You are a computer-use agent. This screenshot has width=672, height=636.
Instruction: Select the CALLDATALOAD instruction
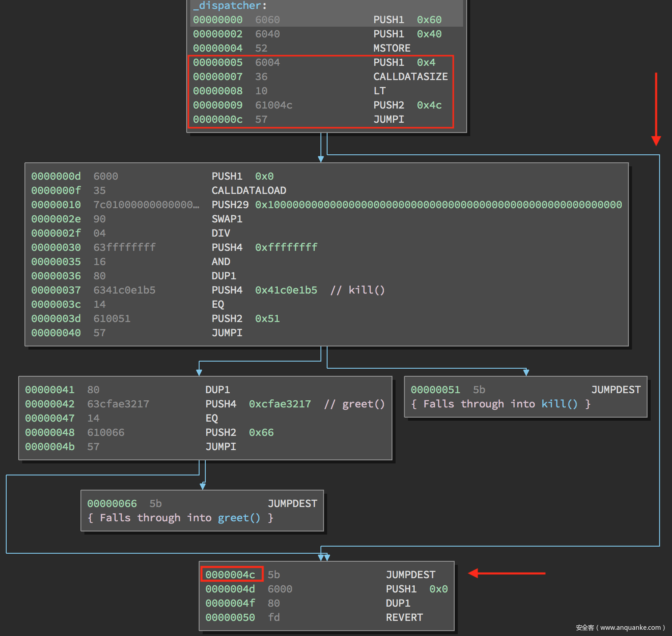pos(248,190)
